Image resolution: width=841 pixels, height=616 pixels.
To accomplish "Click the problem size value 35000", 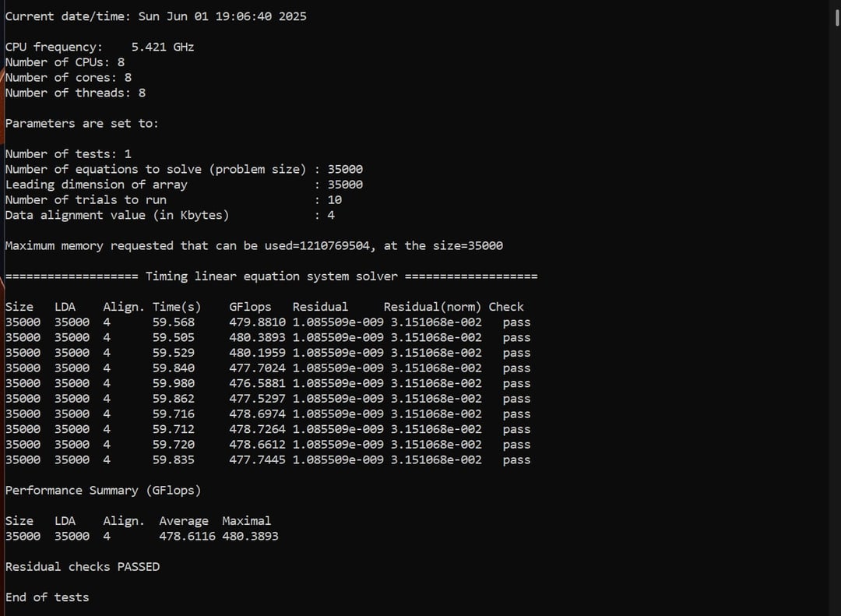I will click(x=345, y=169).
